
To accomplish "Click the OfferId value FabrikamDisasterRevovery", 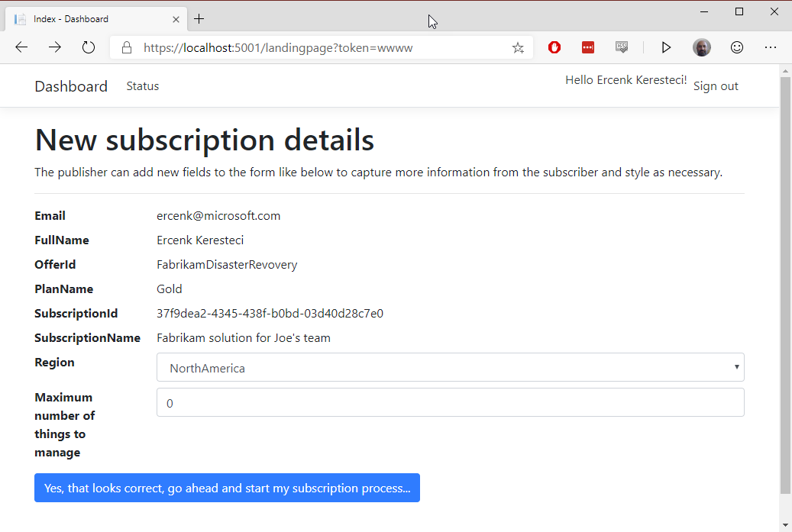I will (227, 265).
